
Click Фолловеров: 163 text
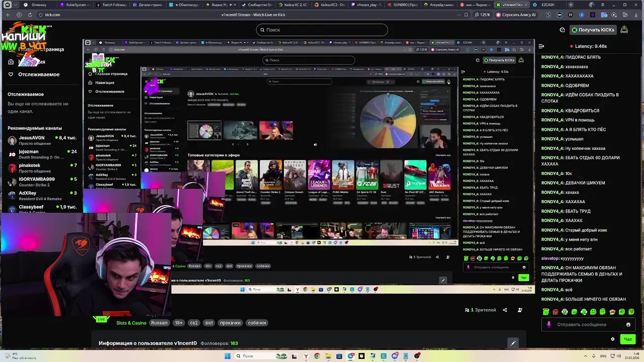[219, 343]
